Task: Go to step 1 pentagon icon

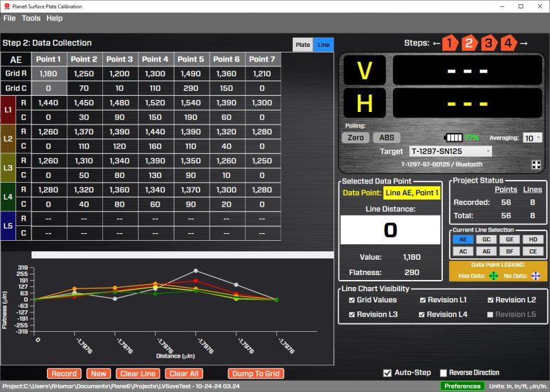Action: [450, 43]
